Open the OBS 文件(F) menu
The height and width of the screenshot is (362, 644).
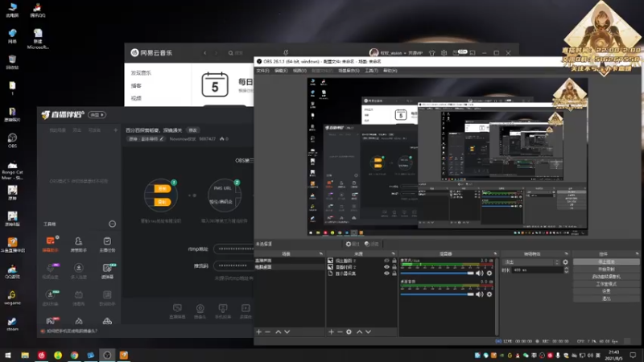coord(263,71)
